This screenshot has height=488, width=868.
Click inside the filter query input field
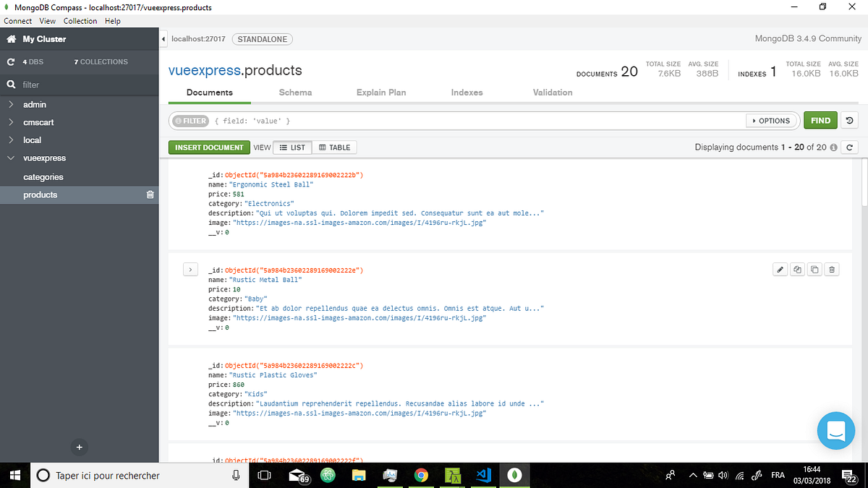434,120
